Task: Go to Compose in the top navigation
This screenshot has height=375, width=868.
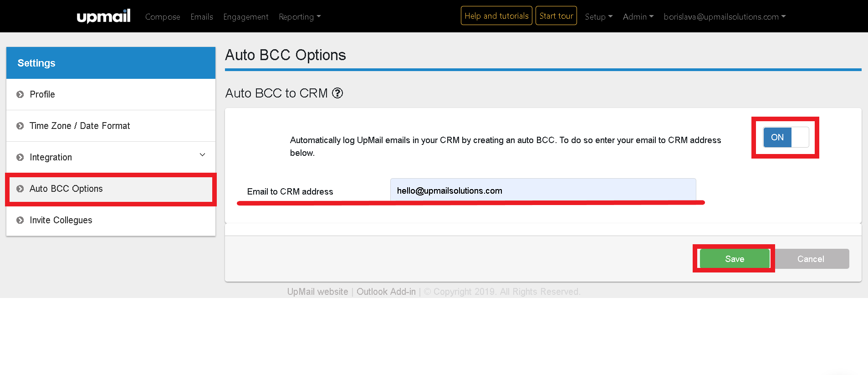Action: (163, 17)
